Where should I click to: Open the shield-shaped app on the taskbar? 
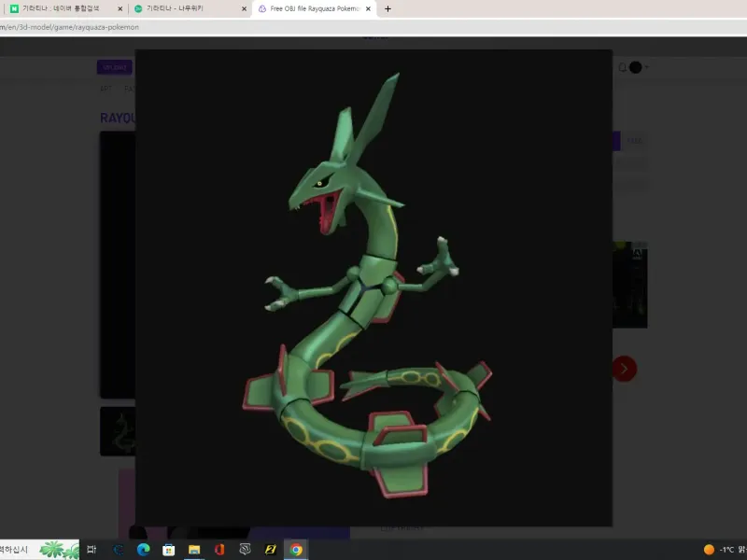pos(245,550)
